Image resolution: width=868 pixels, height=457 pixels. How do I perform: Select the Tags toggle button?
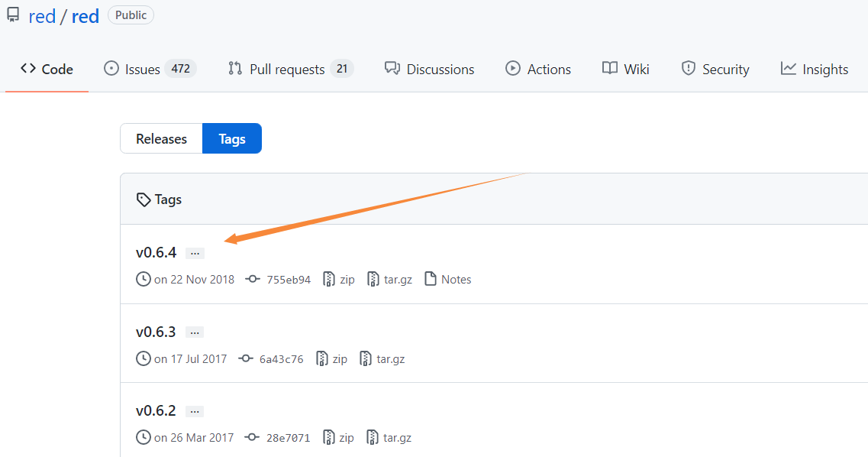tap(232, 139)
